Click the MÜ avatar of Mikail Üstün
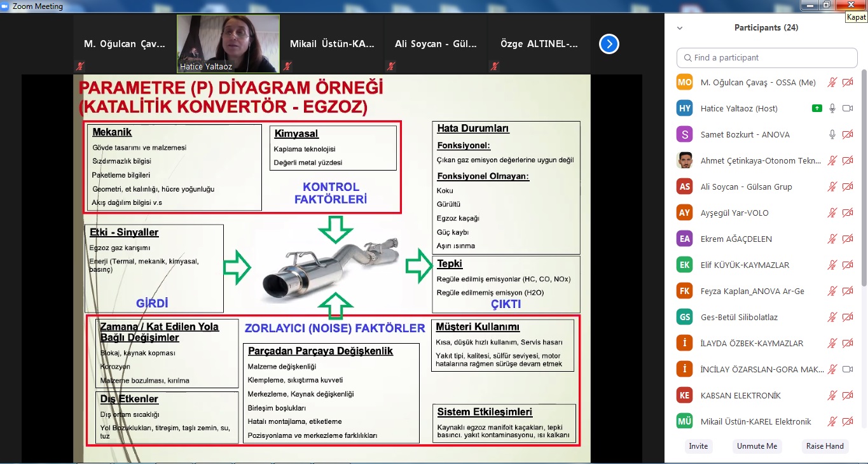The height and width of the screenshot is (464, 868). (x=684, y=422)
